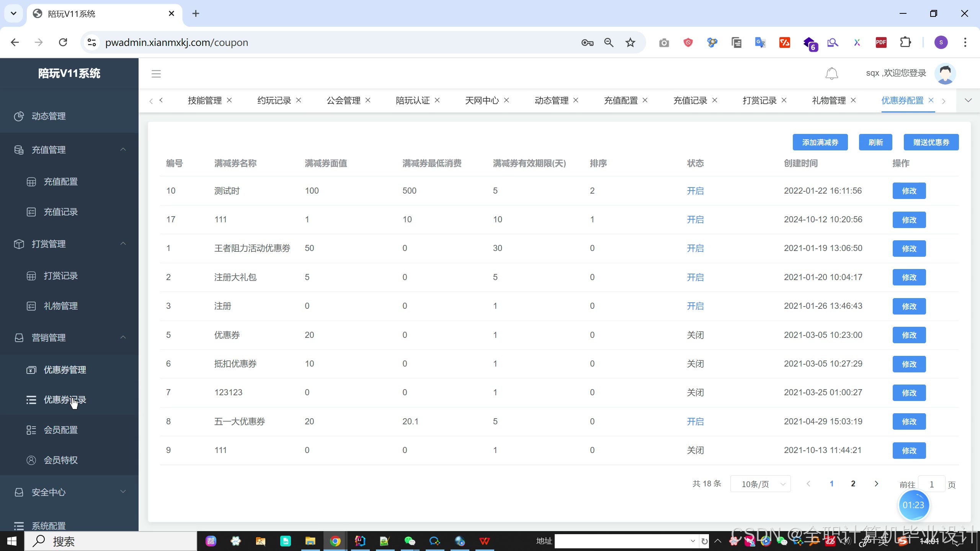Open the password key icon in address bar

(587, 42)
